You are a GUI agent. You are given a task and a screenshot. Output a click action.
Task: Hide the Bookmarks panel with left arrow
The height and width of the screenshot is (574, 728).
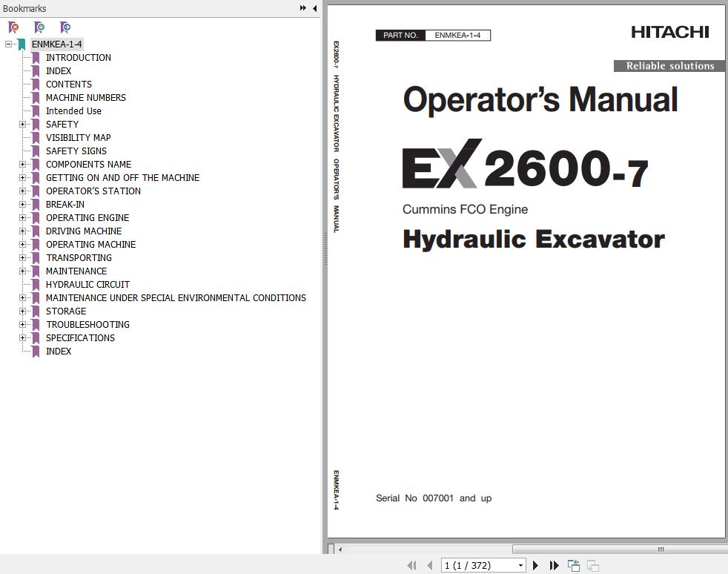[315, 8]
